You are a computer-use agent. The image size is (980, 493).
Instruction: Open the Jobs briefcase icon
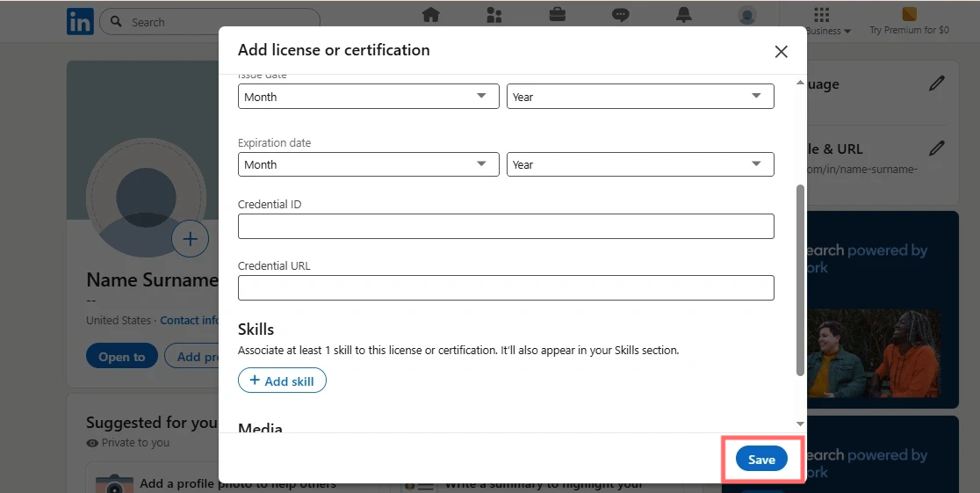pos(557,15)
